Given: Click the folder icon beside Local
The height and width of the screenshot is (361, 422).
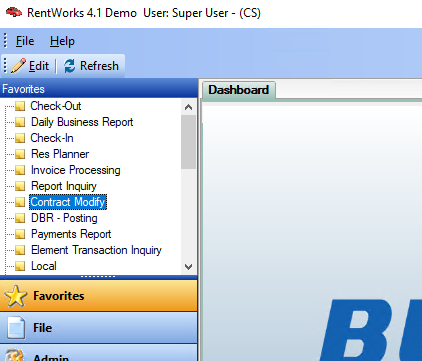Looking at the screenshot, I should 20,266.
